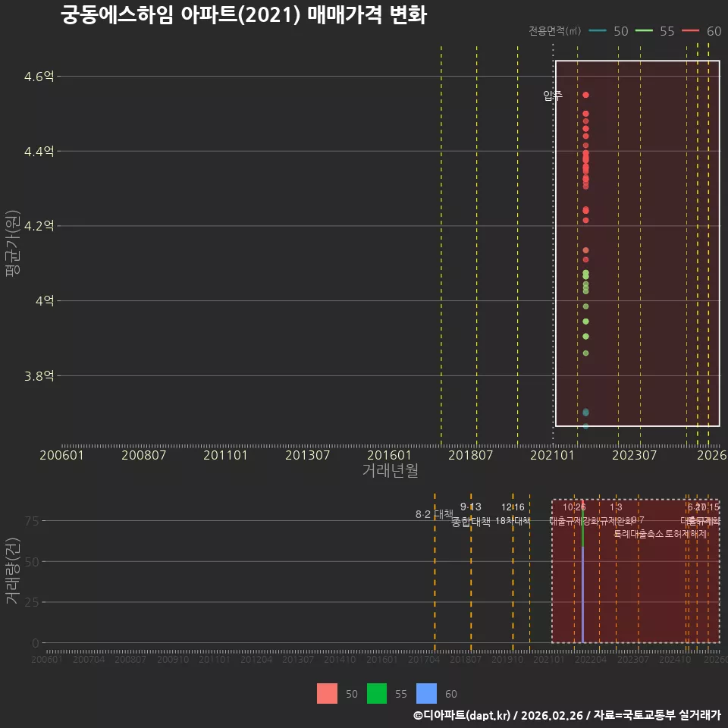Click the 1·3 policy annotation
This screenshot has width=728, height=728.
click(x=616, y=507)
